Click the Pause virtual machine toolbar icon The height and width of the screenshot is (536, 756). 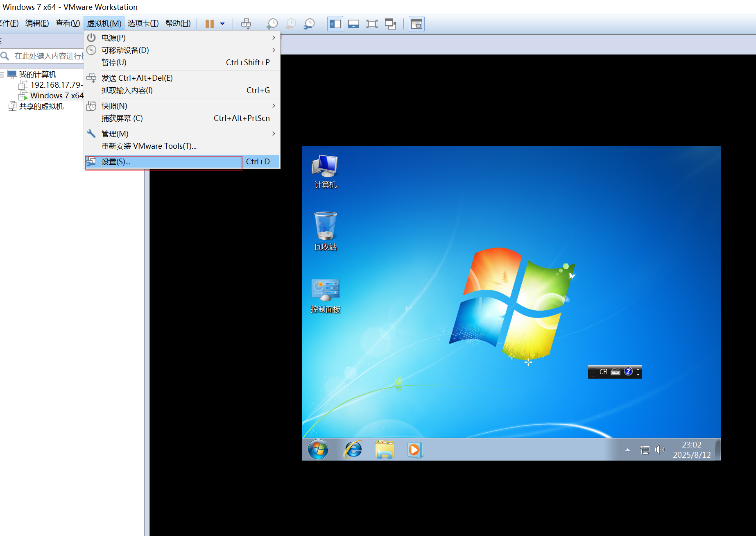[209, 24]
